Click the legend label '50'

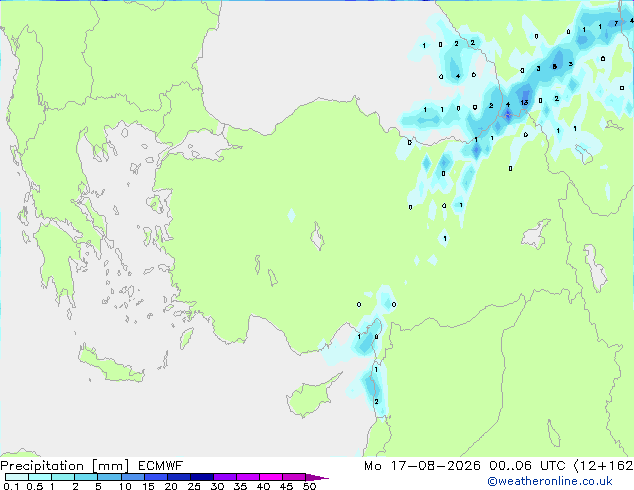click(x=310, y=486)
